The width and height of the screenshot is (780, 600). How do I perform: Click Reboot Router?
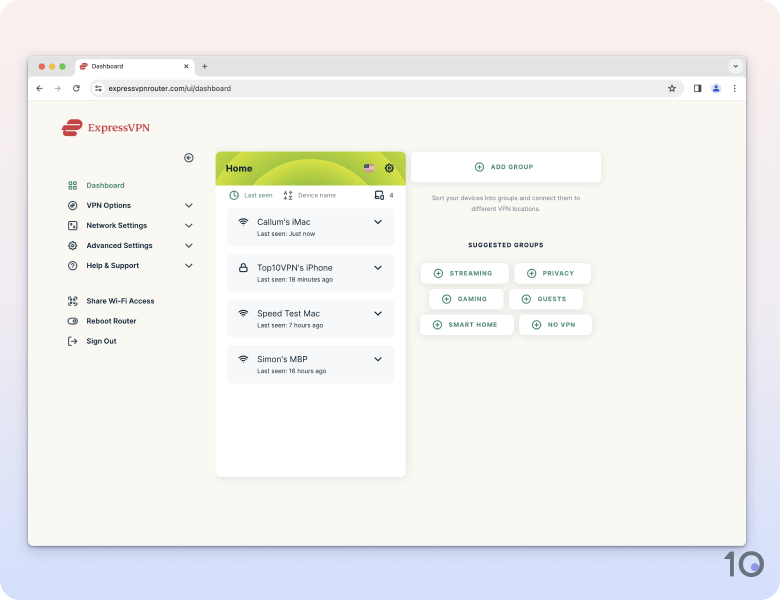coord(111,321)
